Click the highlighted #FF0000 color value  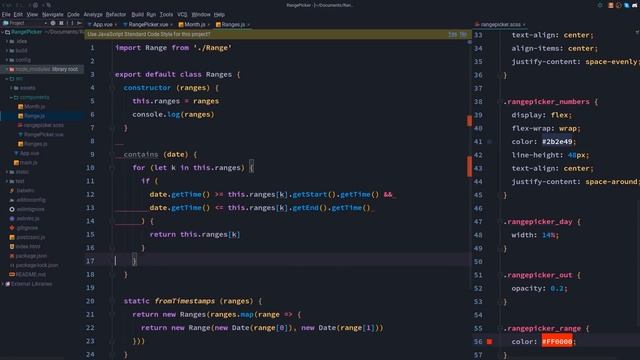pyautogui.click(x=557, y=342)
